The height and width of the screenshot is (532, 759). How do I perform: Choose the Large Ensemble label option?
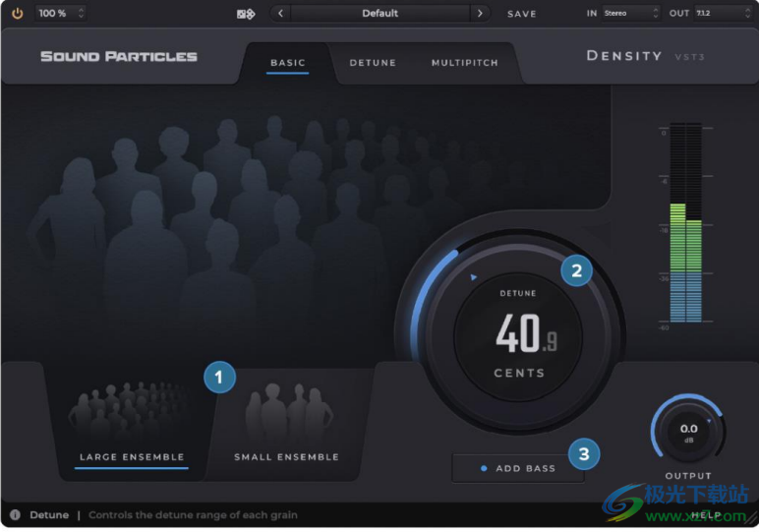[132, 457]
